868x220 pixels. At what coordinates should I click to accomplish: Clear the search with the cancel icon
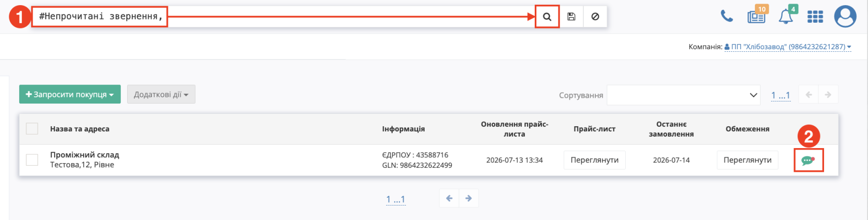(x=595, y=17)
